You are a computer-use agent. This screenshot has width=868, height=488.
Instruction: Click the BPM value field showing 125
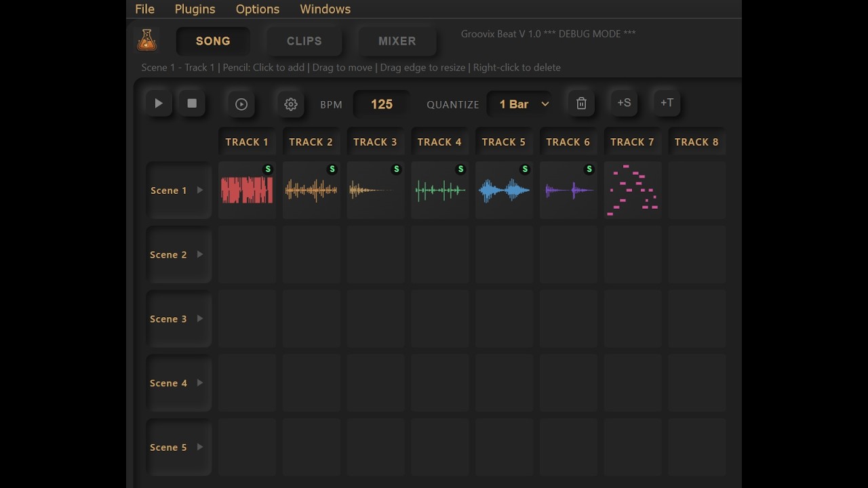pos(382,104)
